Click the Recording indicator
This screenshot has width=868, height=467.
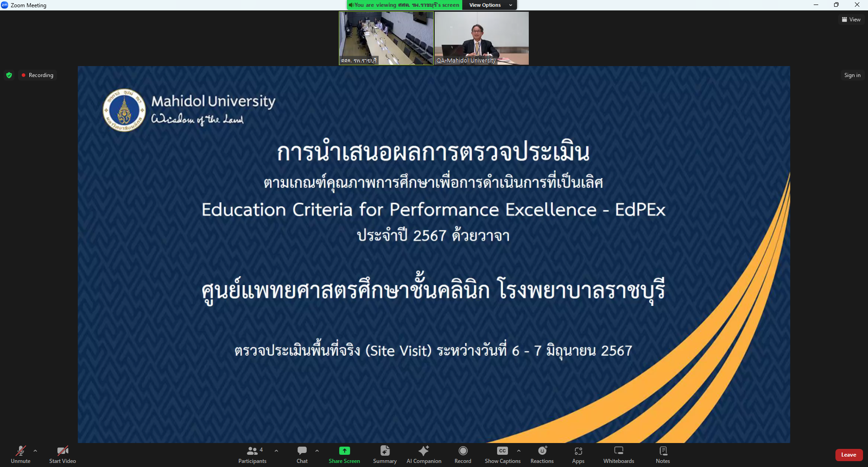38,75
